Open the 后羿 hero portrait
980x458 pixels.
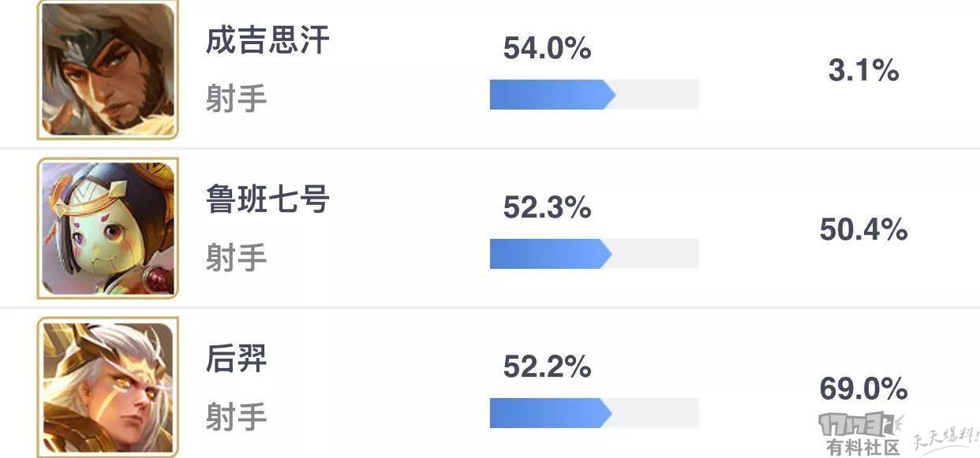coord(108,387)
